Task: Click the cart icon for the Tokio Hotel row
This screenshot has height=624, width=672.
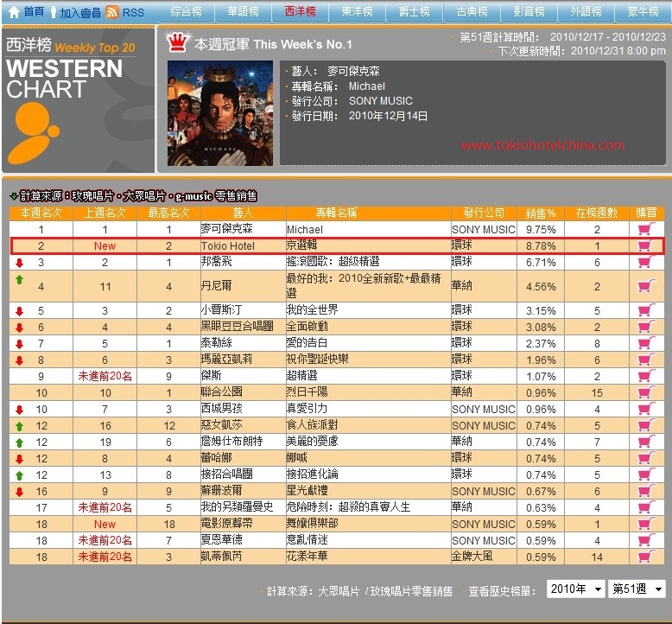Action: click(x=646, y=245)
